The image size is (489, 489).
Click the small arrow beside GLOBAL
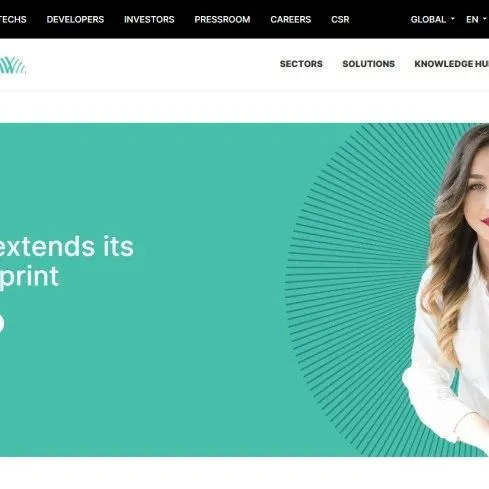tap(453, 19)
